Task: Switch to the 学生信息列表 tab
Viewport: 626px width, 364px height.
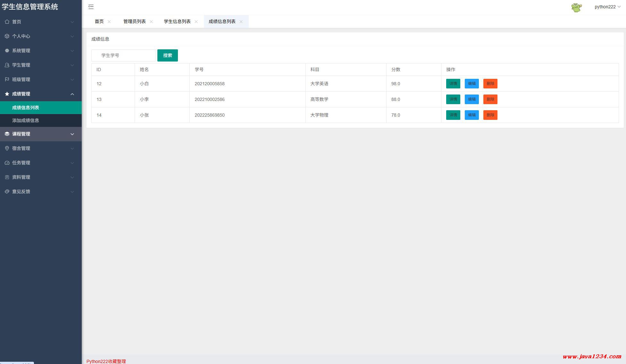Action: pos(177,21)
